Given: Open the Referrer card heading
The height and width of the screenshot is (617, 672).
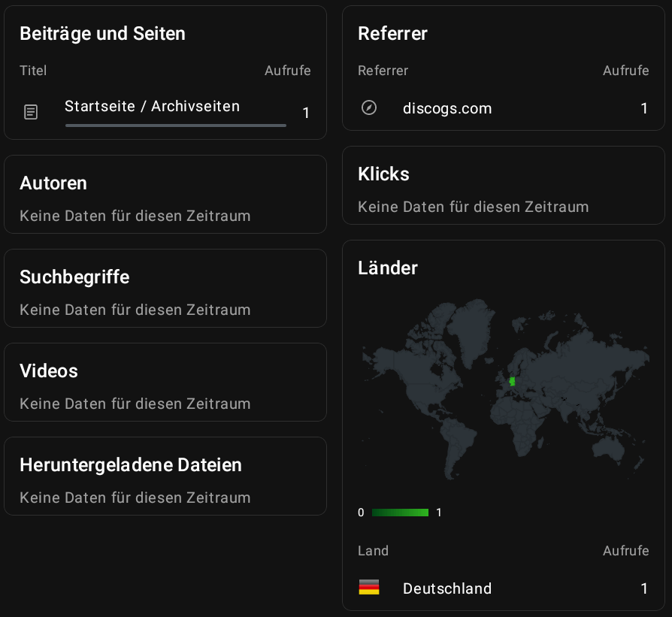Looking at the screenshot, I should 392,33.
